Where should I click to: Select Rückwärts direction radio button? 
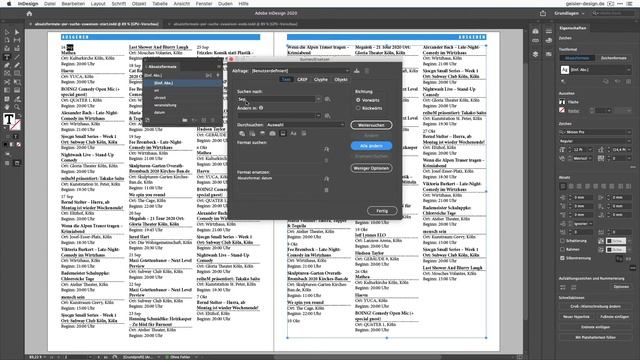pyautogui.click(x=358, y=108)
